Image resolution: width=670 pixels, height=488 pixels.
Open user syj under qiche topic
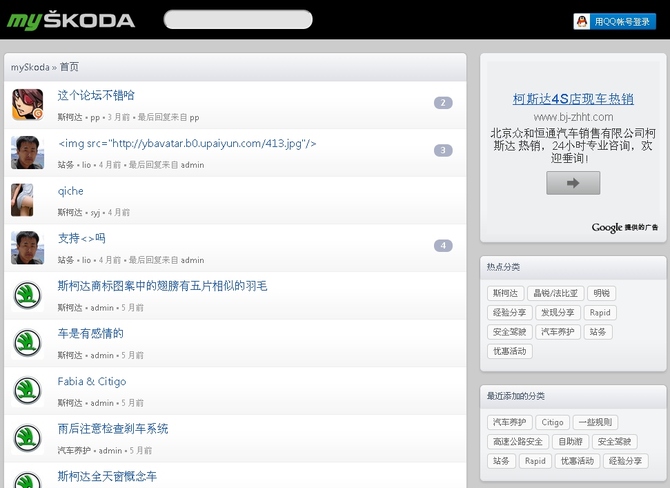tap(95, 213)
